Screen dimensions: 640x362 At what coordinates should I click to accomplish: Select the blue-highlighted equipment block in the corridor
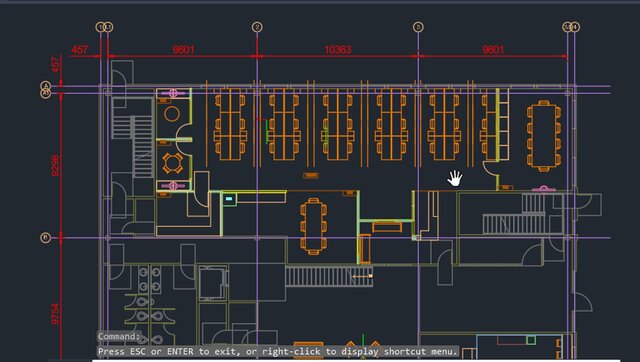point(229,199)
